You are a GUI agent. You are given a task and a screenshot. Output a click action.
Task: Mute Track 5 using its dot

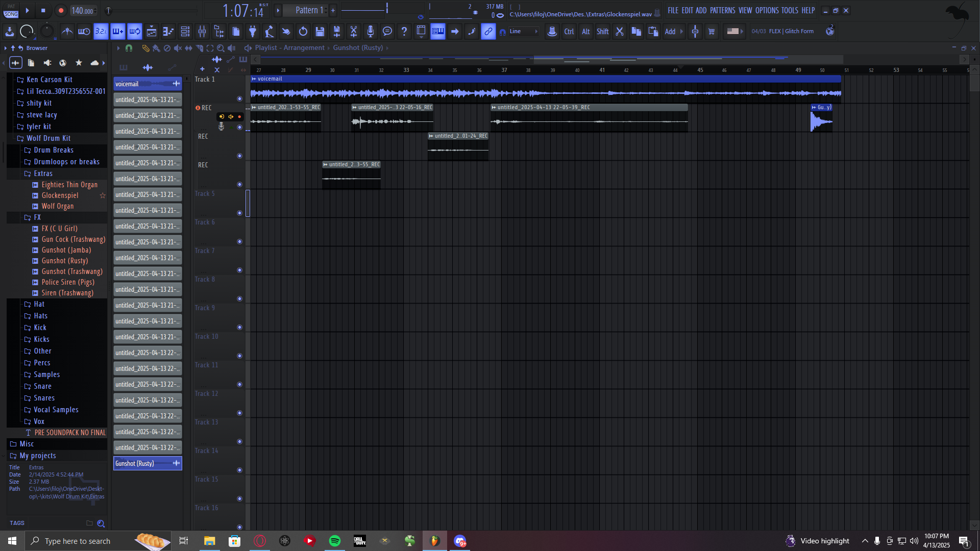click(x=239, y=213)
